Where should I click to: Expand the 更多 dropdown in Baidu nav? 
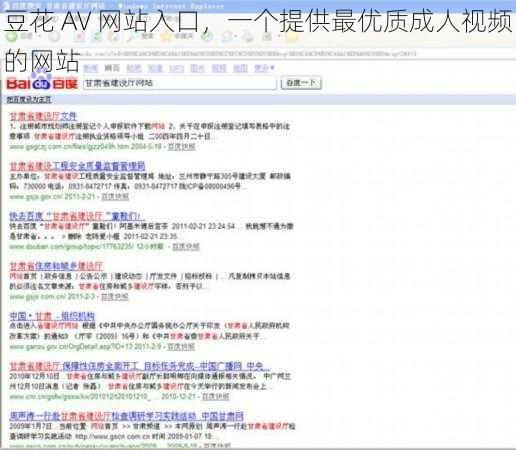[x=264, y=68]
